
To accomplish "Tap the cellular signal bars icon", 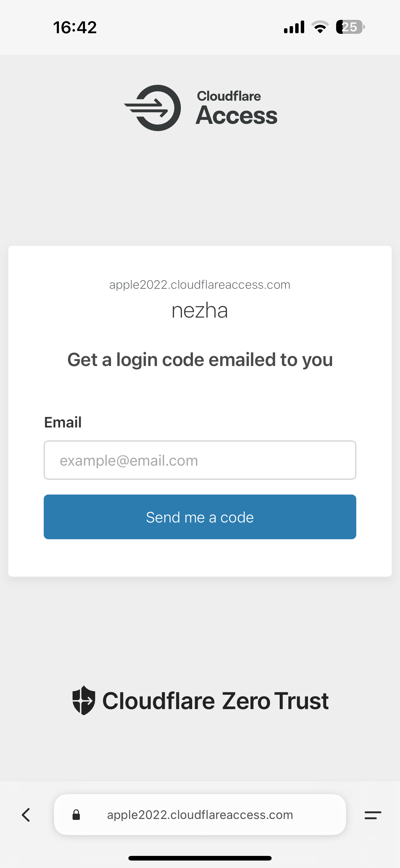I will click(294, 27).
